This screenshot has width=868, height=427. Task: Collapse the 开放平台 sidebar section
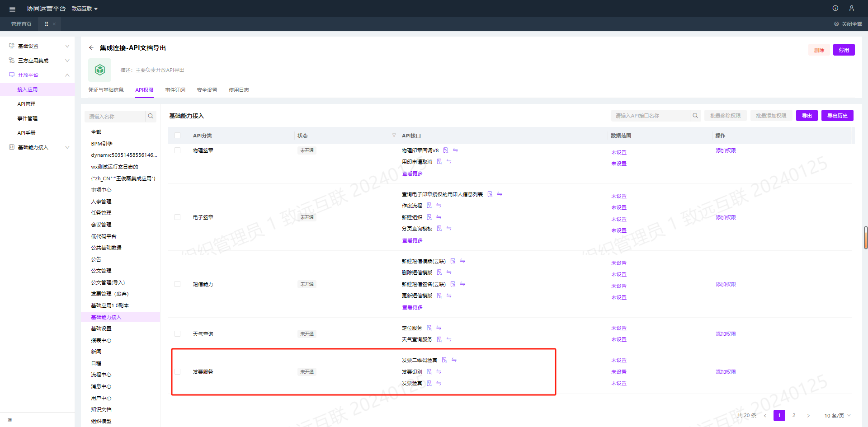pos(67,75)
